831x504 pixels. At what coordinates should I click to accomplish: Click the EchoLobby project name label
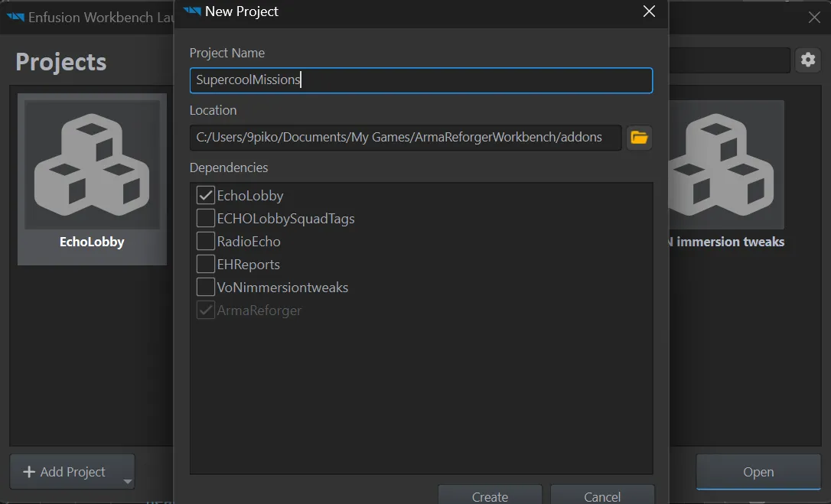tap(92, 242)
